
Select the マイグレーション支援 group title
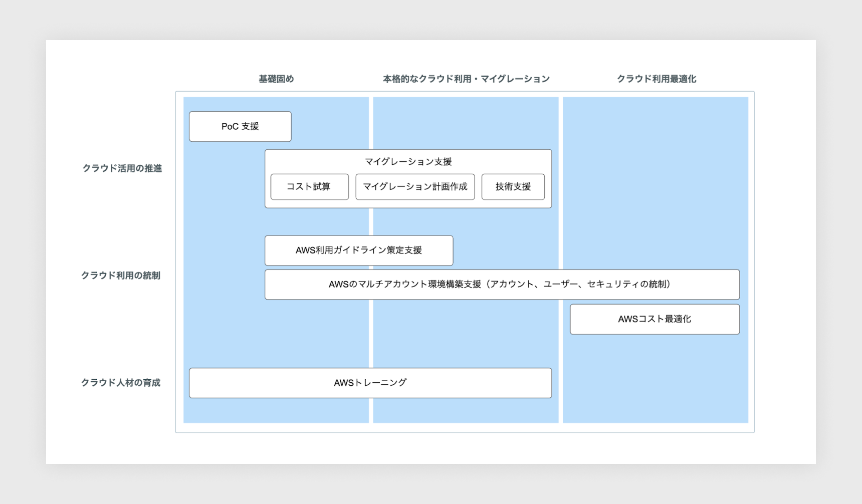(408, 161)
